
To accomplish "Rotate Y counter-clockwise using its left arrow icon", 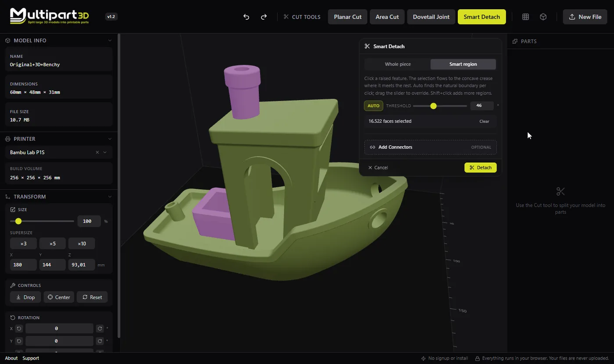I will pyautogui.click(x=19, y=341).
